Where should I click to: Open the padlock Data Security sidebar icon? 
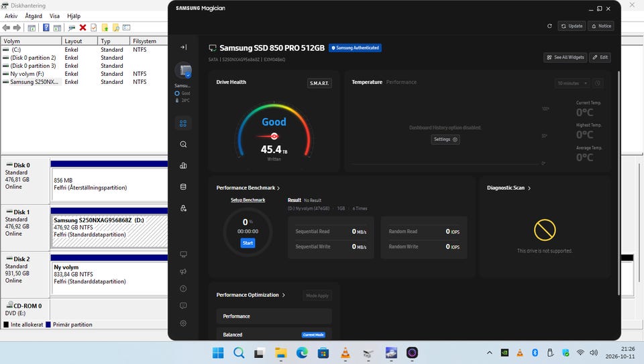(x=183, y=208)
